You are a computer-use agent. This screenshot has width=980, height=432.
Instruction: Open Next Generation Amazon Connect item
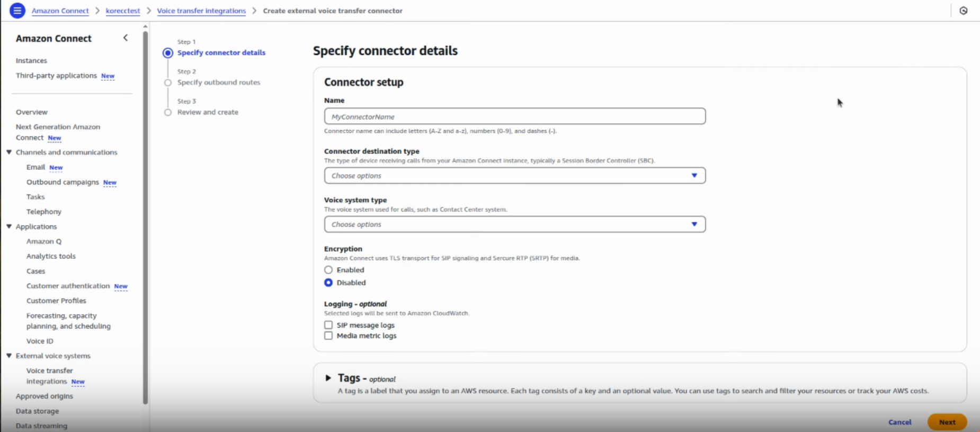pos(58,132)
